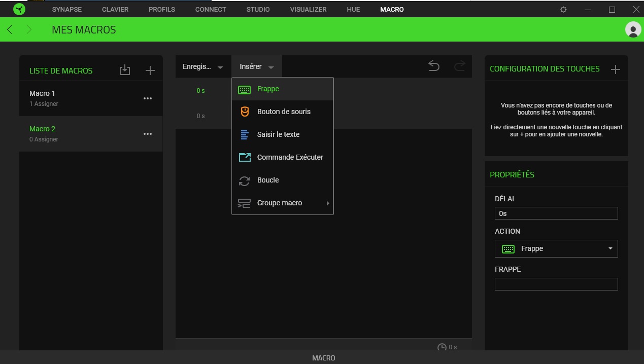Open the Action dropdown showing Frappe
The width and height of the screenshot is (644, 364).
click(x=556, y=248)
